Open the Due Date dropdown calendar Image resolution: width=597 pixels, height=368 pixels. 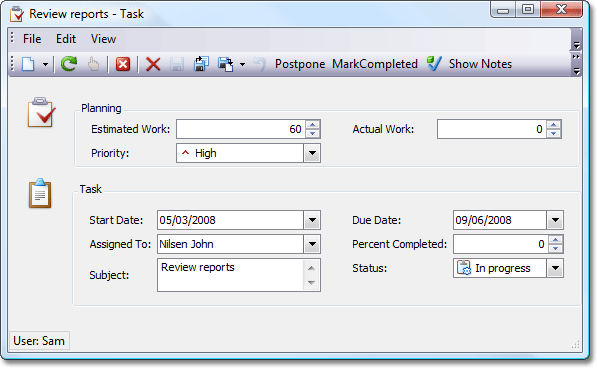click(555, 220)
